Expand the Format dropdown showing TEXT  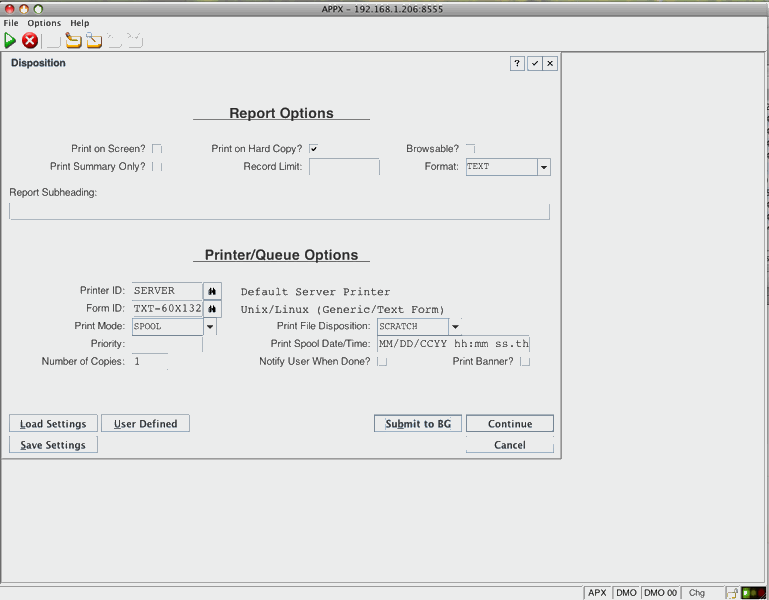click(544, 167)
